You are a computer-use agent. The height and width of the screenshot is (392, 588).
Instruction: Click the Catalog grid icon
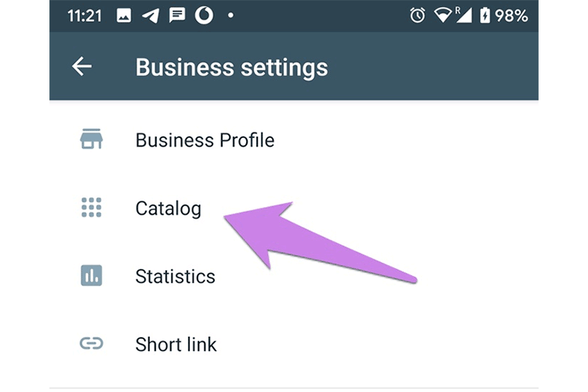pyautogui.click(x=92, y=208)
